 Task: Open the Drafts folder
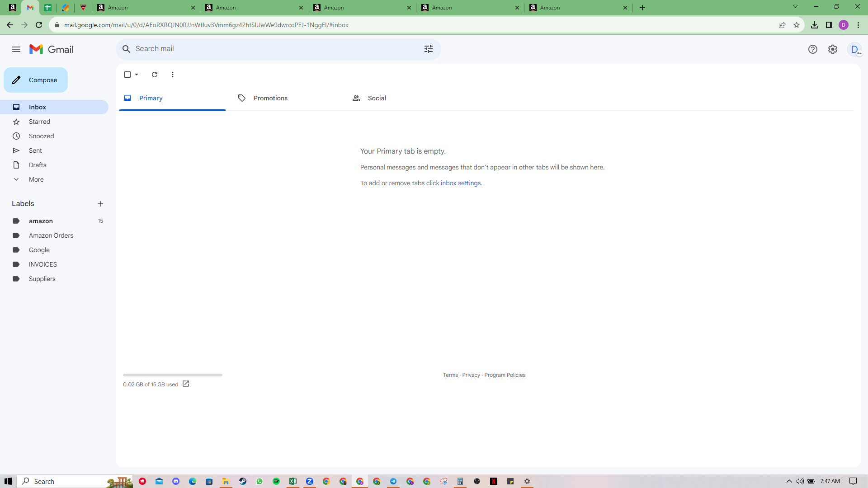click(x=54, y=165)
